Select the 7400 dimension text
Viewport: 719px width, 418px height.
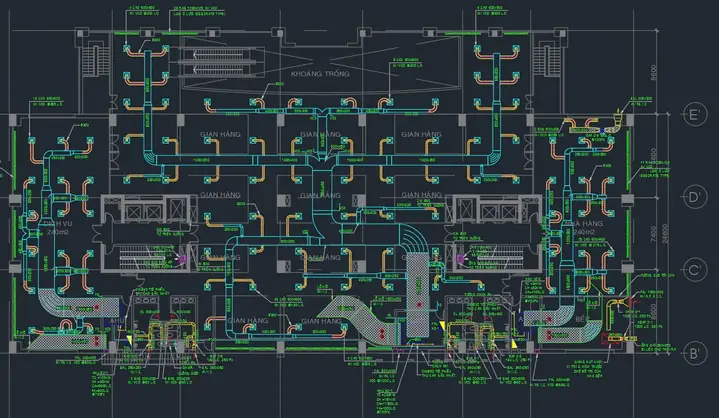tap(653, 233)
